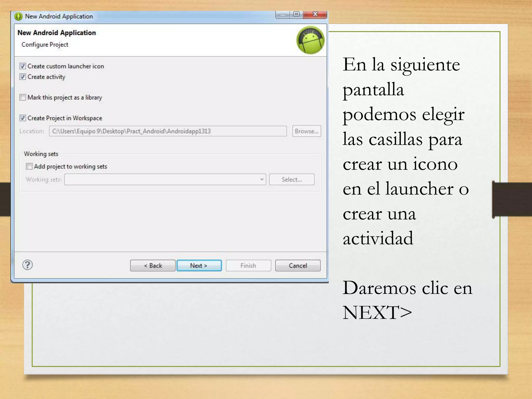Screen dimensions: 532x399
Task: Enable Mark this project as a library
Action: [x=23, y=97]
